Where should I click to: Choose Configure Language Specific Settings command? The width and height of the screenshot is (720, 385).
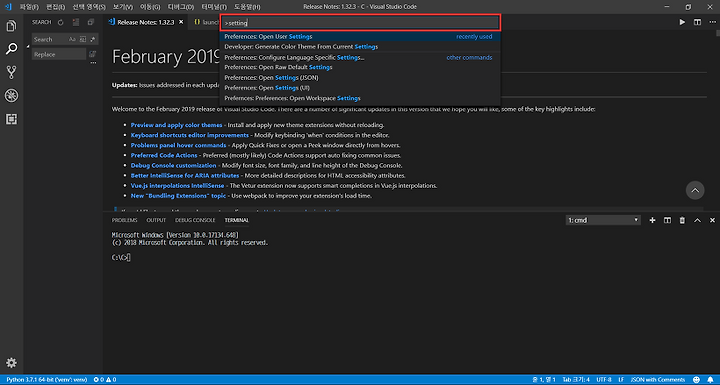pyautogui.click(x=360, y=57)
